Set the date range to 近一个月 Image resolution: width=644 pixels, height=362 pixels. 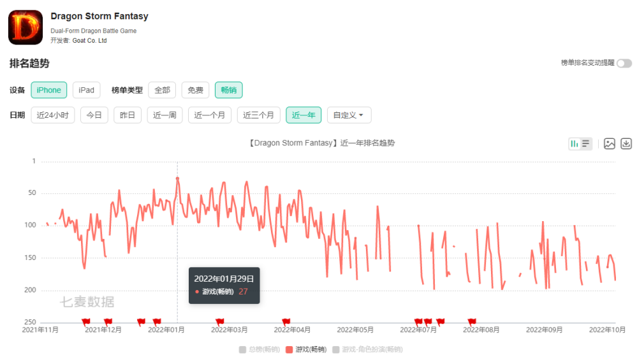(210, 115)
